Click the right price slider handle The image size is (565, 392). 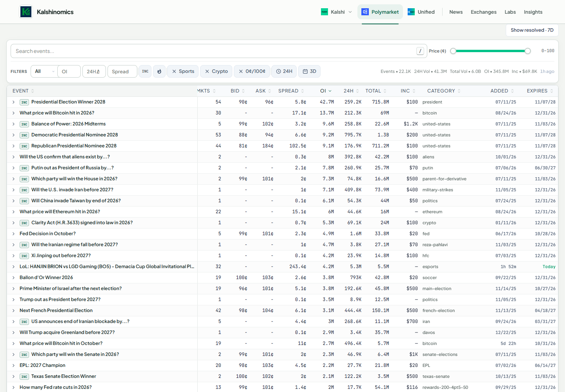click(528, 51)
